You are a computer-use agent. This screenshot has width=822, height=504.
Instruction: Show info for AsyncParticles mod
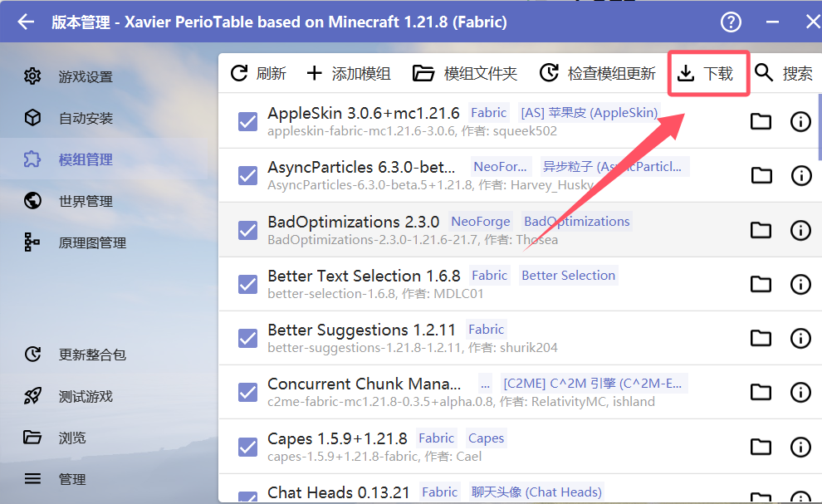coord(800,176)
